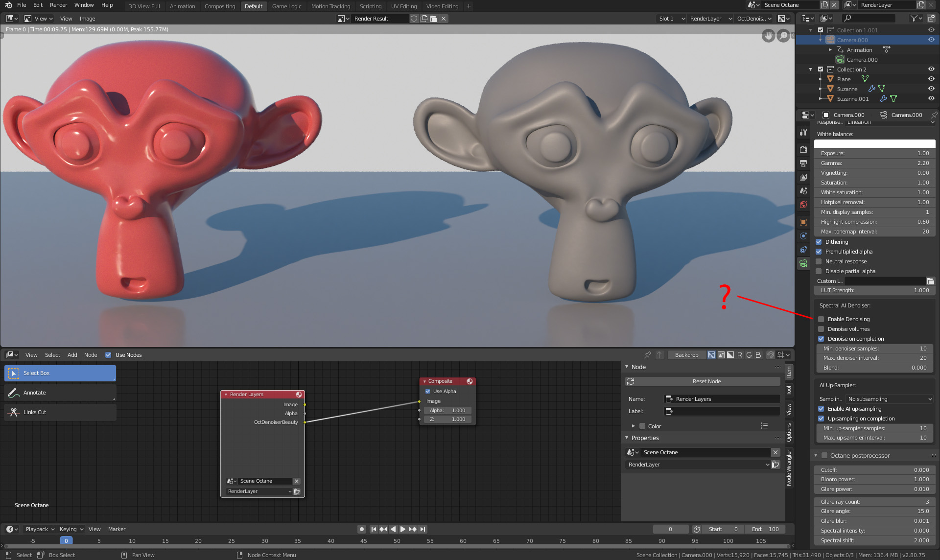940x560 pixels.
Task: Click the node Label input field
Action: (x=722, y=411)
